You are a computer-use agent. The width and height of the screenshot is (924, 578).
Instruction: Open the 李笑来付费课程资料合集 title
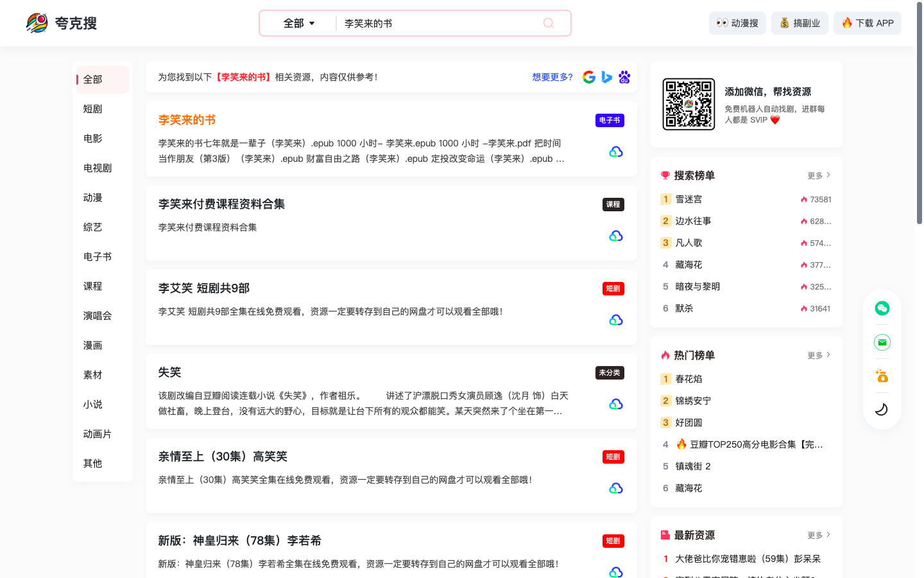(221, 204)
